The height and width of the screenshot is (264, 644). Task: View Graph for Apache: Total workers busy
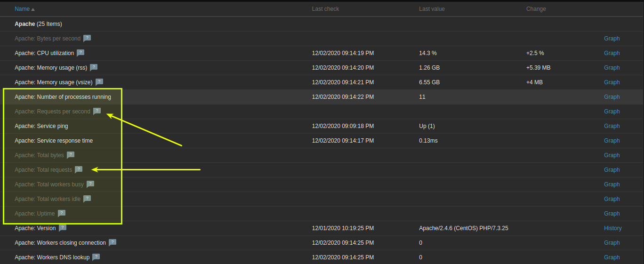(612, 184)
